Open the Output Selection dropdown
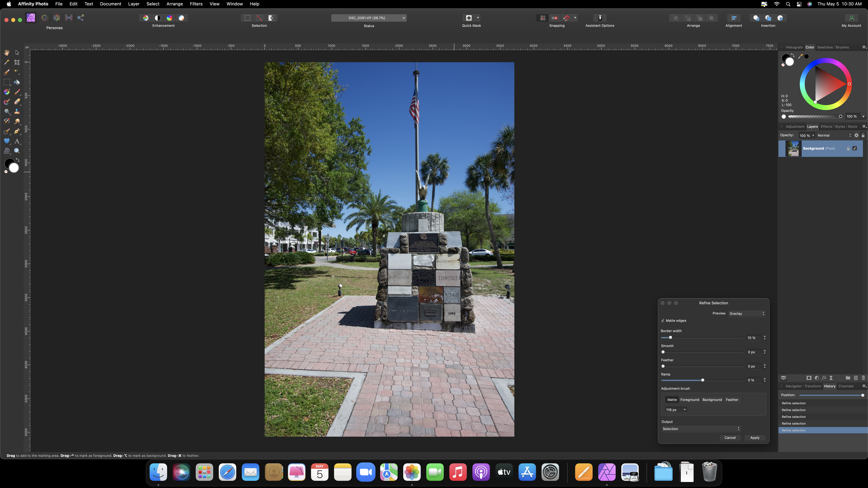 click(x=701, y=429)
